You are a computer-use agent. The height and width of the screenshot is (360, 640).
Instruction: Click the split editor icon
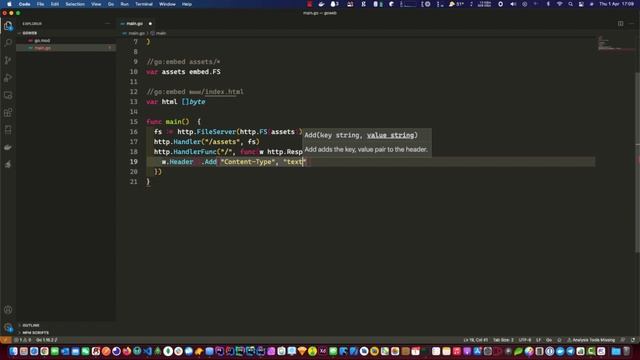point(620,24)
